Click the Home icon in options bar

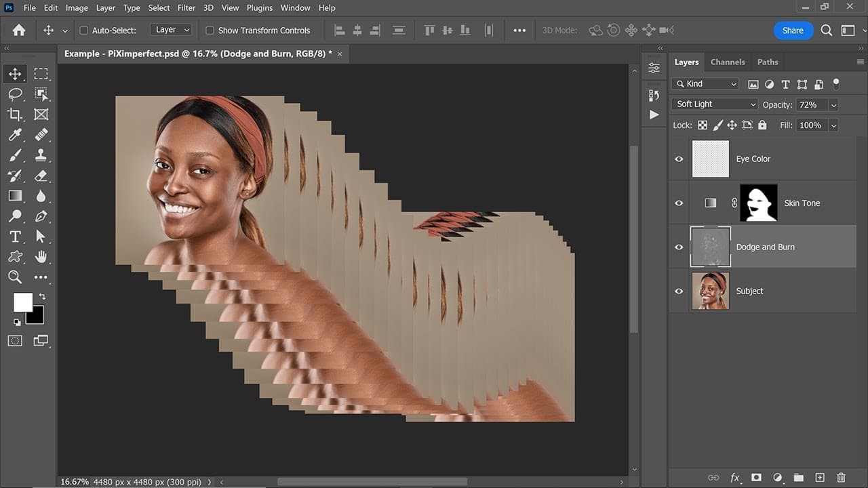19,30
